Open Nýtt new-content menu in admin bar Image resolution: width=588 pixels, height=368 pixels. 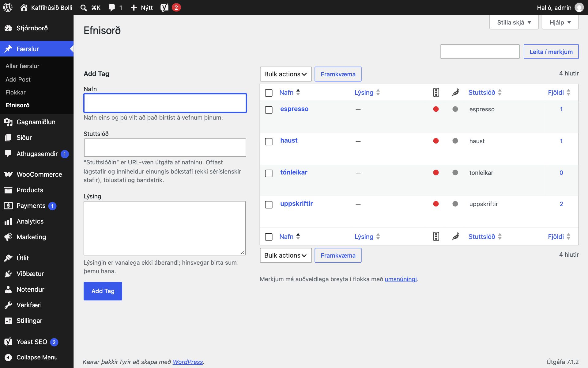point(141,7)
